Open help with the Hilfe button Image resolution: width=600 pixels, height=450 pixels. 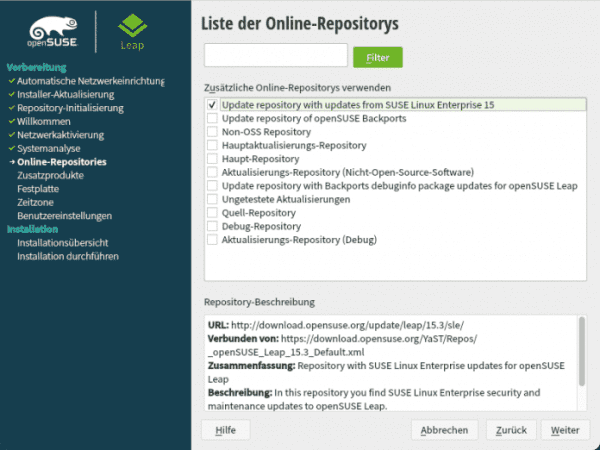tap(225, 429)
